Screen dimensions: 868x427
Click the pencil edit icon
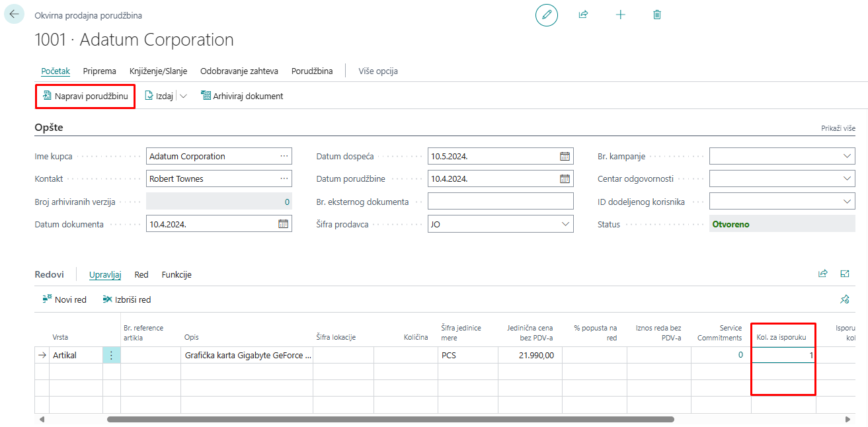547,15
